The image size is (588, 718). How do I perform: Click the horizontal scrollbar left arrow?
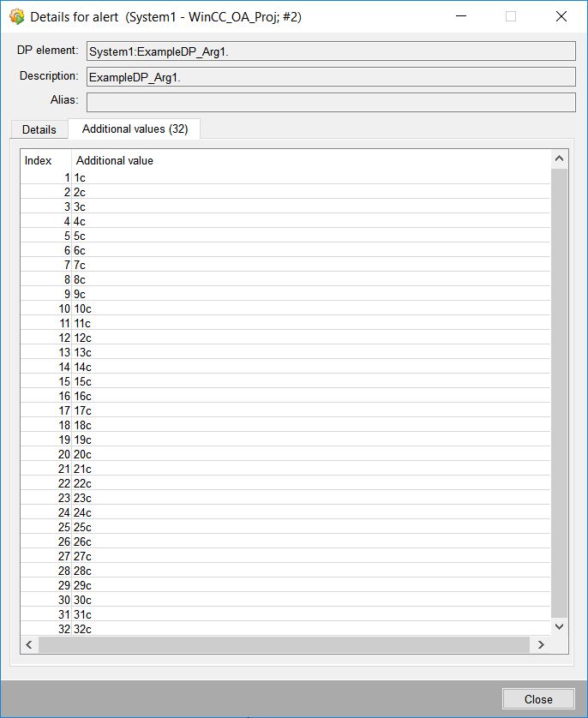(29, 644)
